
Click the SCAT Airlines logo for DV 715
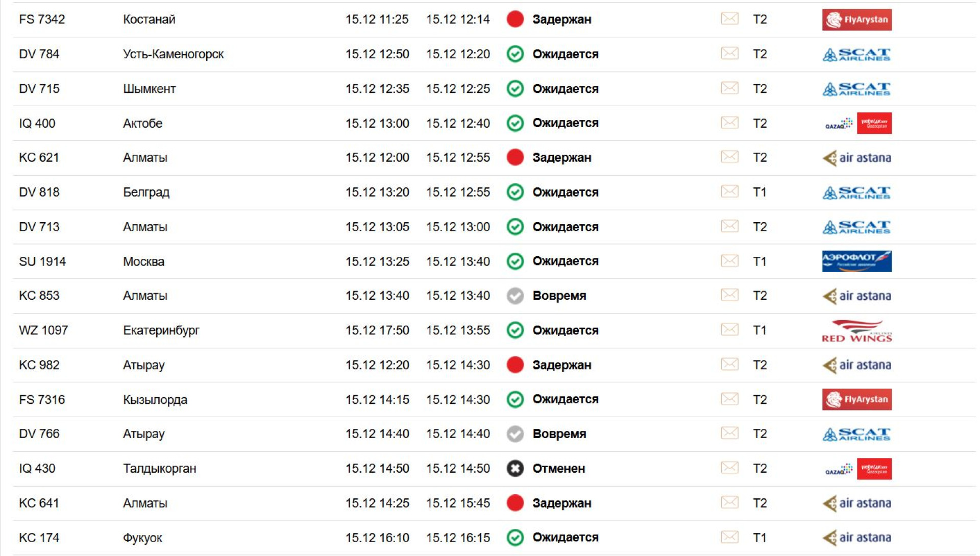pos(856,89)
